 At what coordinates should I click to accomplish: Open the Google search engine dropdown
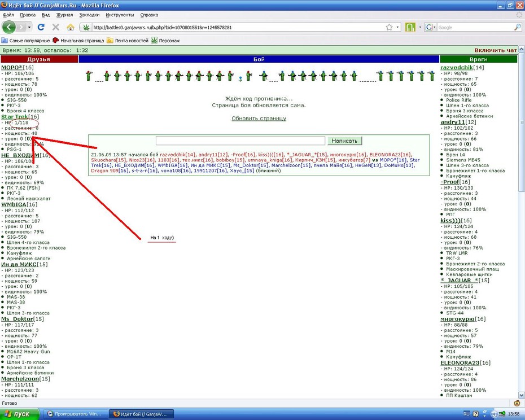431,28
